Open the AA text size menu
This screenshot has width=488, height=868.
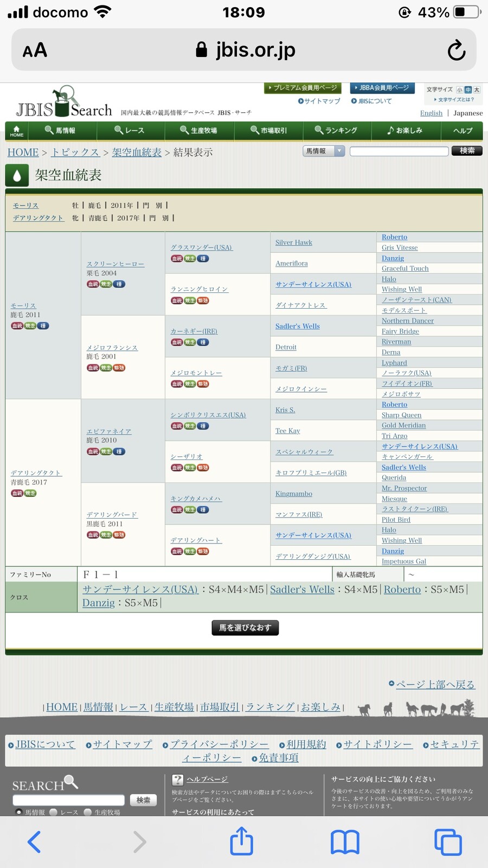35,50
